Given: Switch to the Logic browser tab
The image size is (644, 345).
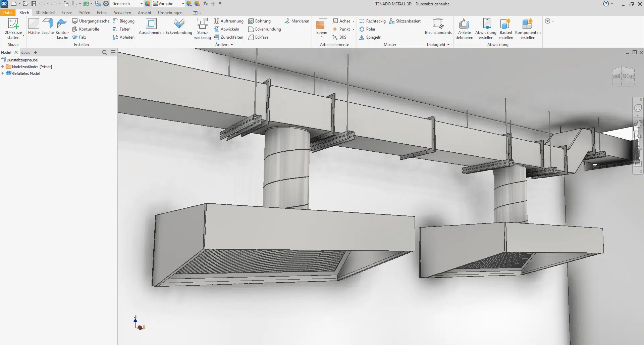Looking at the screenshot, I should point(25,52).
